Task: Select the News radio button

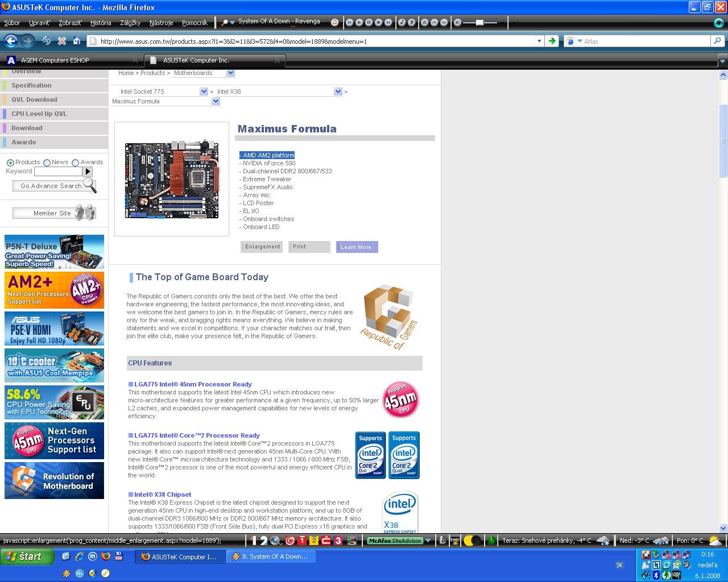Action: point(47,163)
